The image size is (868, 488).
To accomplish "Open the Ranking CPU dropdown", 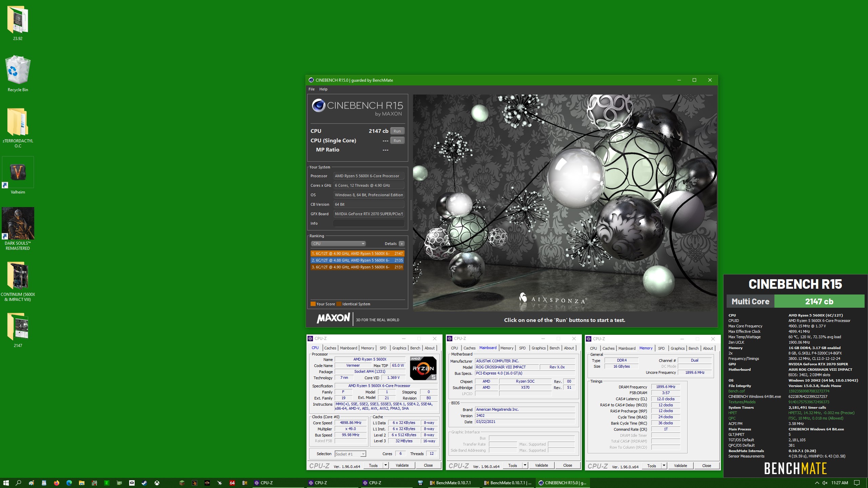I will tap(338, 244).
